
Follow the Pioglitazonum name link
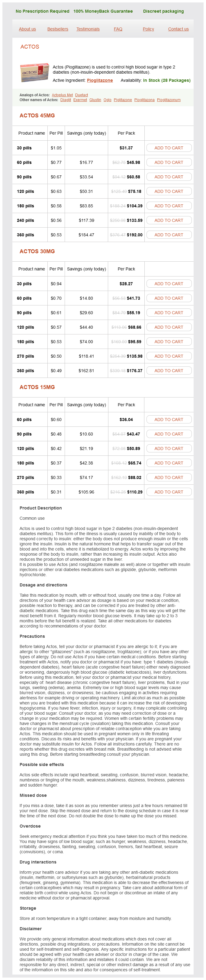(x=169, y=100)
